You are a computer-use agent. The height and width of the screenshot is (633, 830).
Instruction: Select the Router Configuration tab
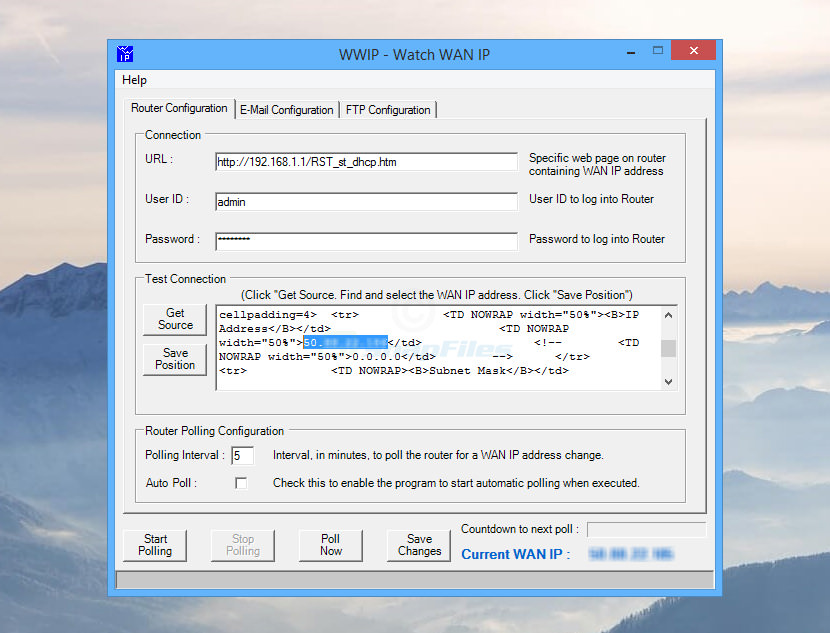[x=179, y=108]
